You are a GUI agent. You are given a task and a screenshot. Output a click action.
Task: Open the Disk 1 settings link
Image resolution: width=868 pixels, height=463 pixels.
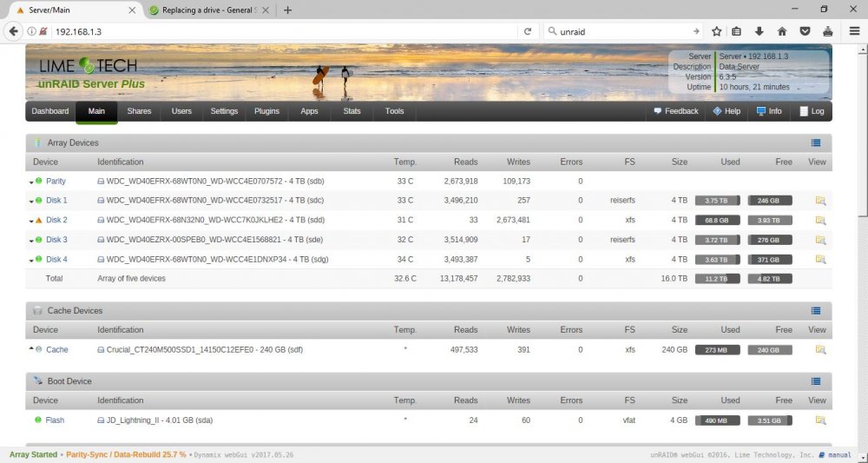[x=56, y=201]
